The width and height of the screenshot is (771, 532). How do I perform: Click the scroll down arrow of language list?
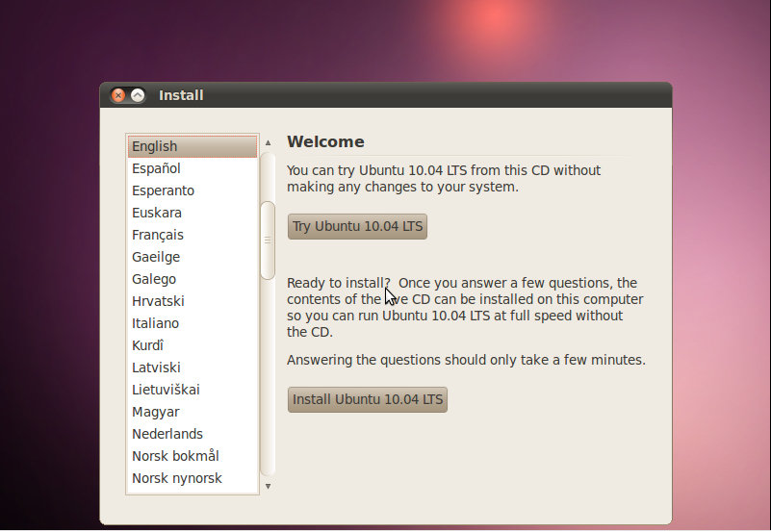(x=268, y=487)
